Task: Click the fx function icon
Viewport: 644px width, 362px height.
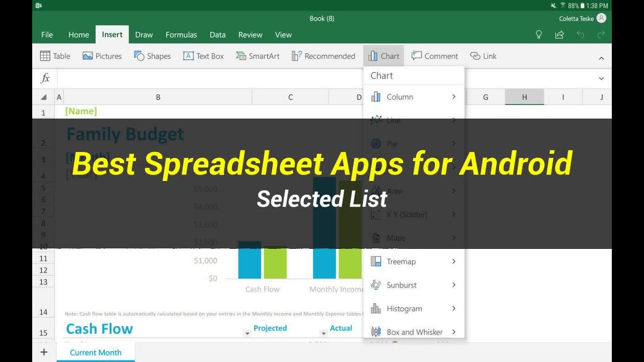Action: coord(45,78)
